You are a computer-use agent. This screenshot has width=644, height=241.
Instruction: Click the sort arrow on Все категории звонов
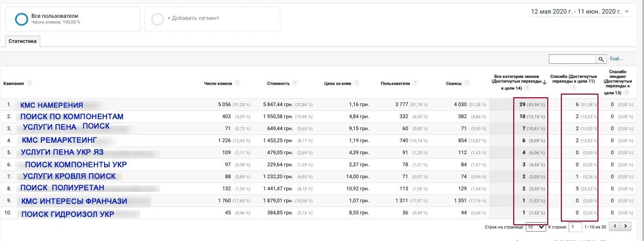545,82
